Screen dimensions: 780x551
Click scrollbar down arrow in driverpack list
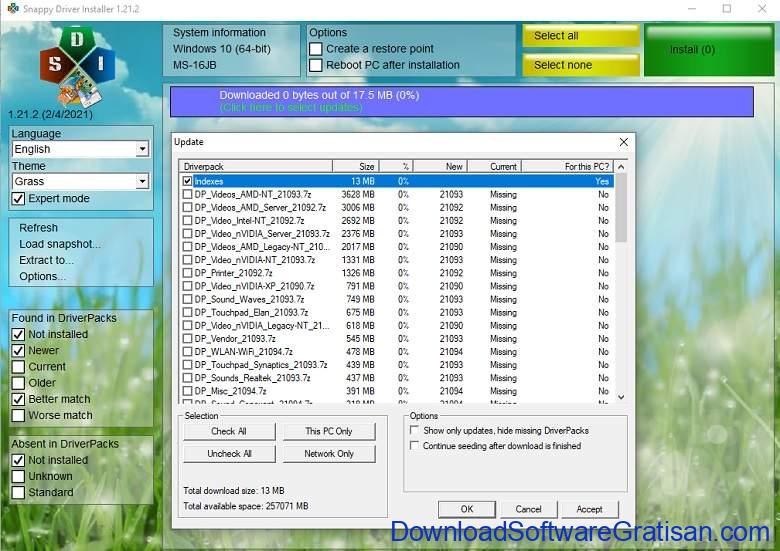tap(621, 397)
